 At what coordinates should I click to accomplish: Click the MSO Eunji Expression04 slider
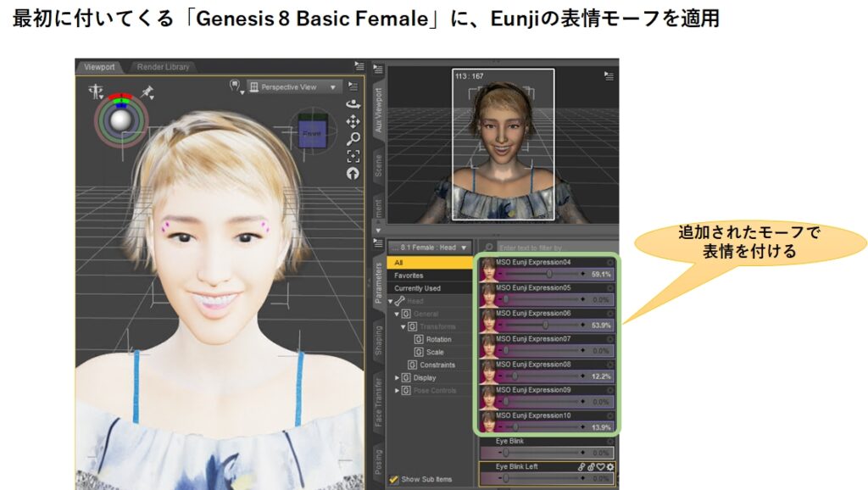pyautogui.click(x=541, y=274)
